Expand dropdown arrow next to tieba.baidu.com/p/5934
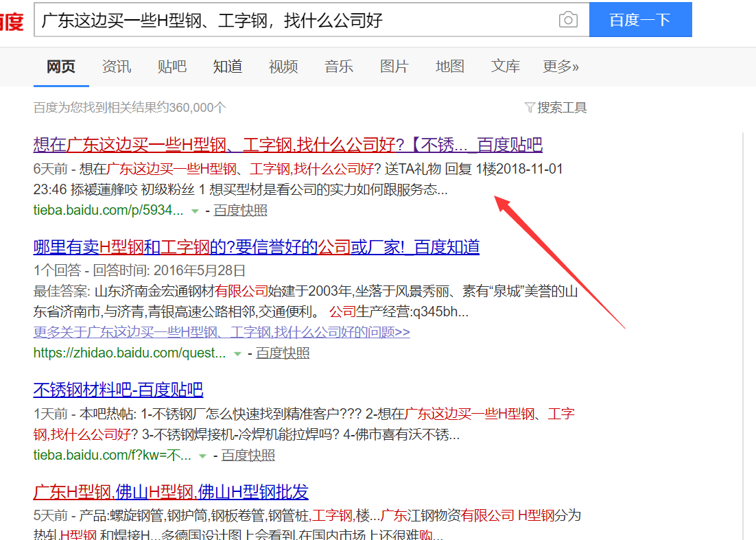 click(195, 211)
